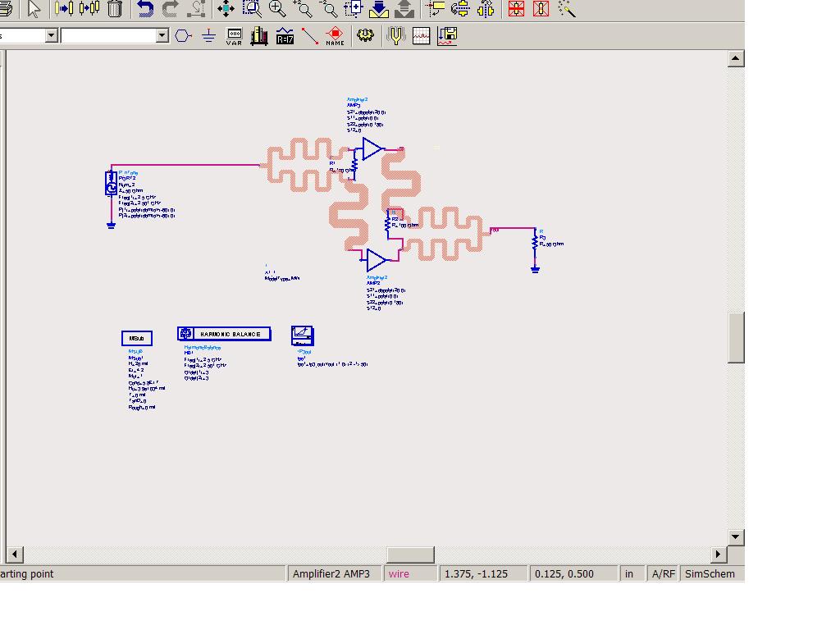
Task: Expand the component history dropdown list
Action: [x=162, y=35]
